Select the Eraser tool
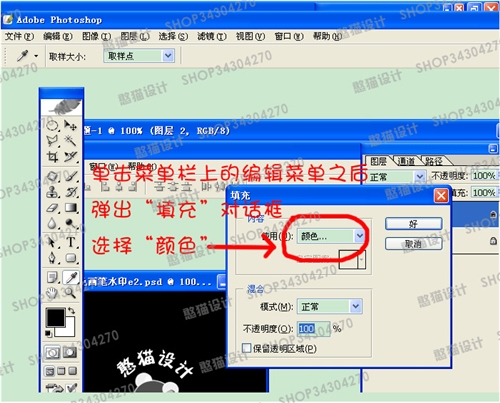This screenshot has width=500, height=403. pos(52,208)
